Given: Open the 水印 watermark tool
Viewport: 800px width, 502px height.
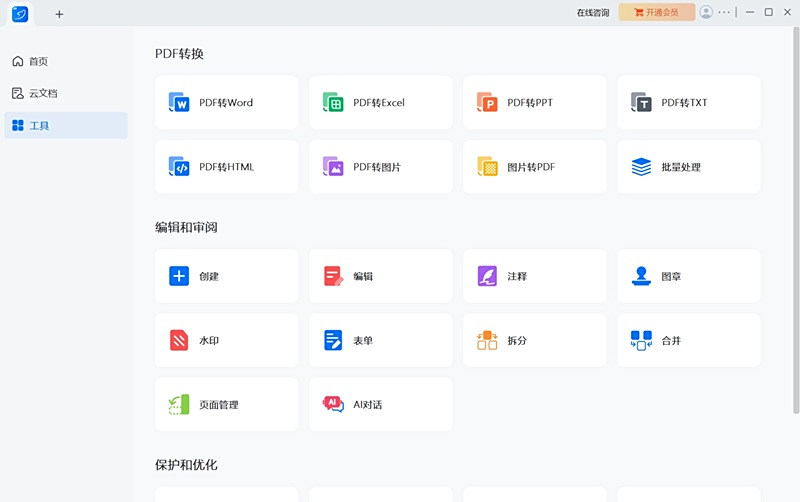Looking at the screenshot, I should pyautogui.click(x=226, y=341).
